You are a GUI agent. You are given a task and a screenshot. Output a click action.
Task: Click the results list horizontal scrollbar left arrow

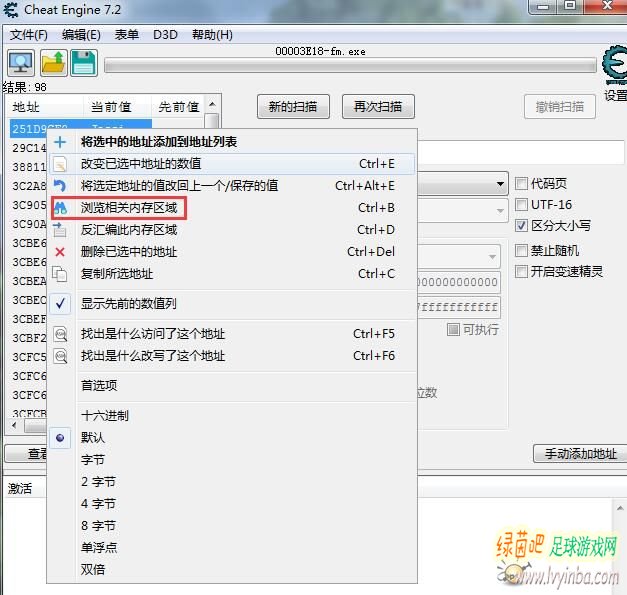pos(14,425)
